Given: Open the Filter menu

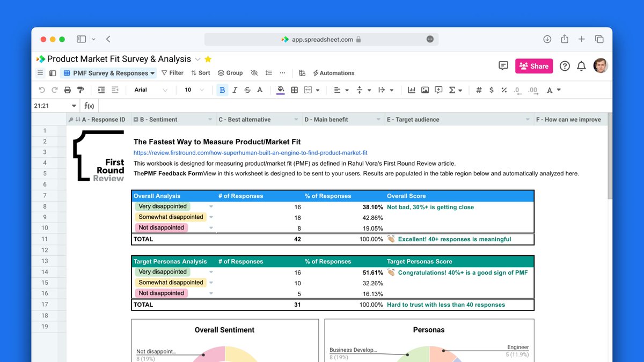Looking at the screenshot, I should (x=172, y=73).
